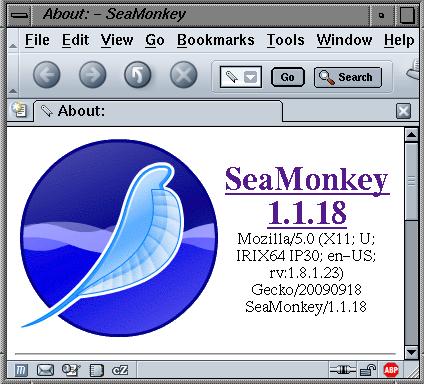Open the Tools menu
424x384 pixels.
(286, 40)
